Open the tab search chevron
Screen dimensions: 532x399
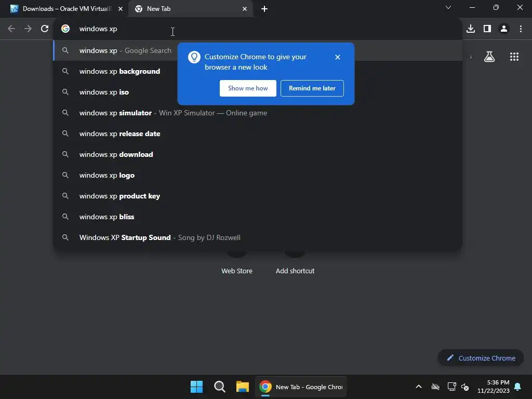448,7
